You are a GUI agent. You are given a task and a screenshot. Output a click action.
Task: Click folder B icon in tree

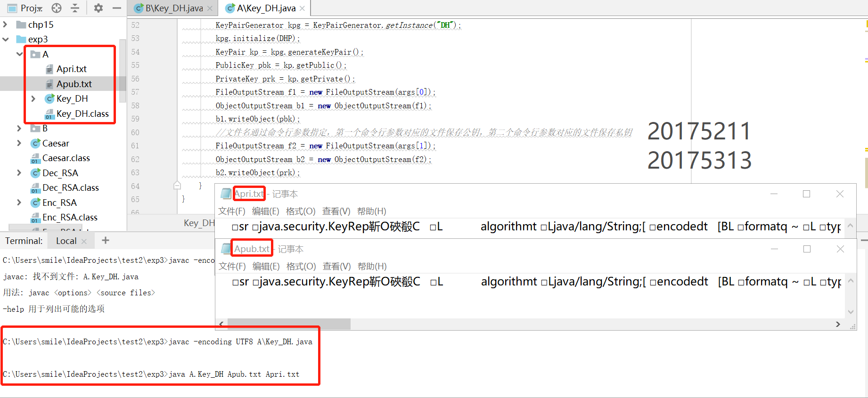point(35,128)
